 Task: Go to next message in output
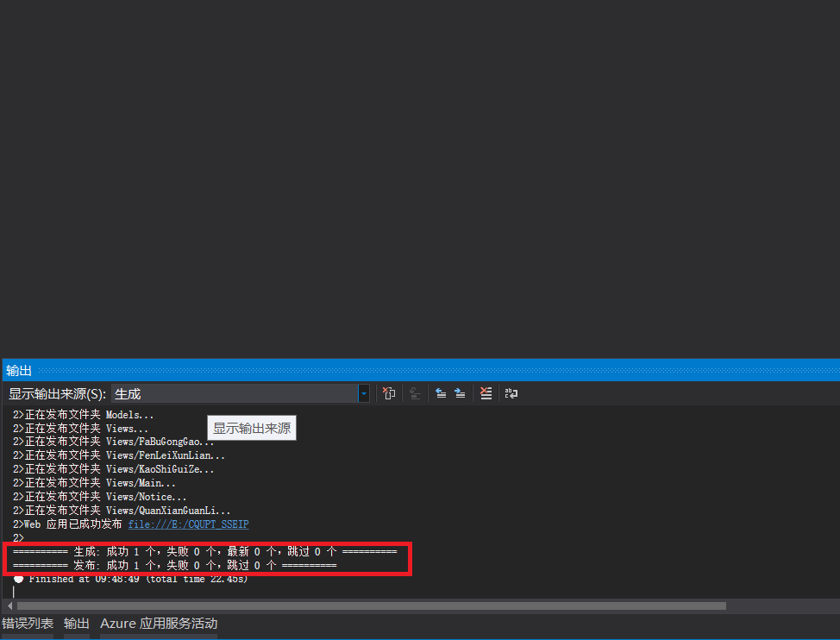tap(460, 393)
